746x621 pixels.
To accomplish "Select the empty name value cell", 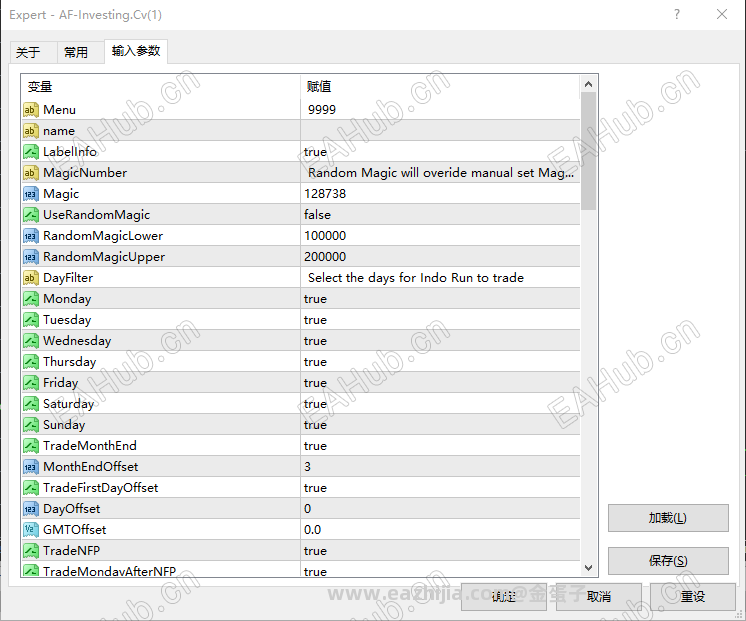I will click(440, 131).
